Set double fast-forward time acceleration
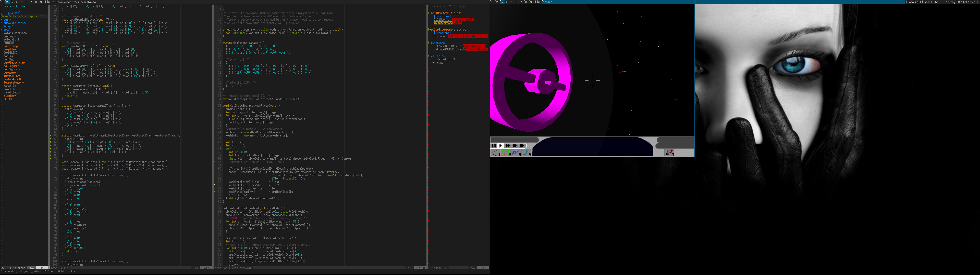This screenshot has height=275, width=980. [x=508, y=145]
